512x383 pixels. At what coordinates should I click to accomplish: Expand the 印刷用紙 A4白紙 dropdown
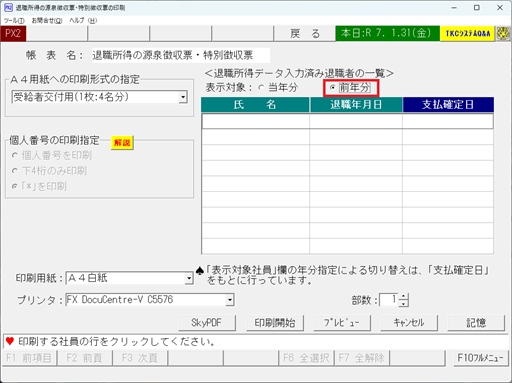pos(189,278)
